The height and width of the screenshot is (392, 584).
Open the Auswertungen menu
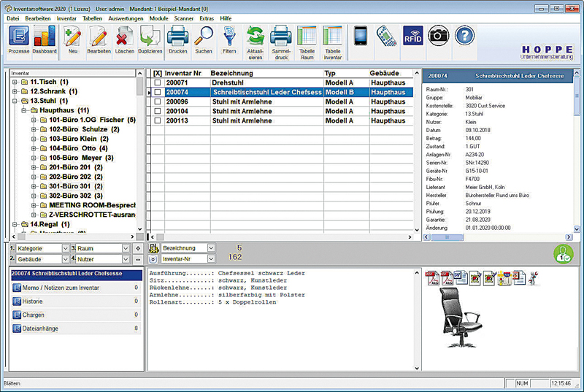124,17
